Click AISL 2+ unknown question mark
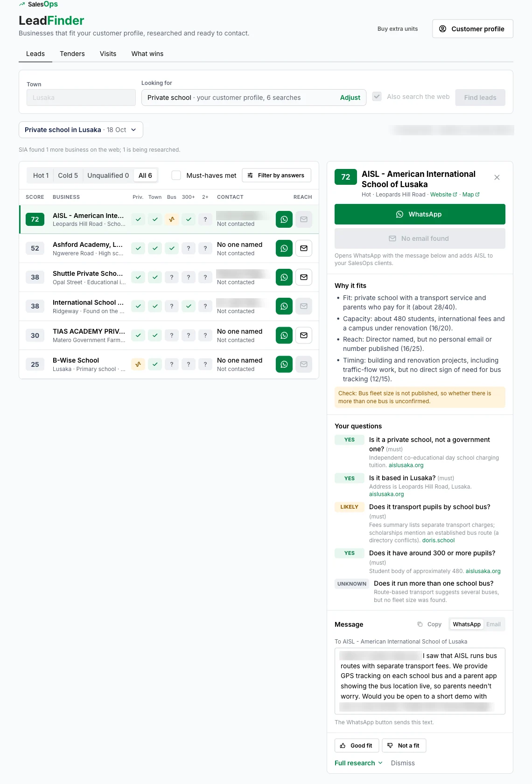The height and width of the screenshot is (784, 532). point(205,219)
